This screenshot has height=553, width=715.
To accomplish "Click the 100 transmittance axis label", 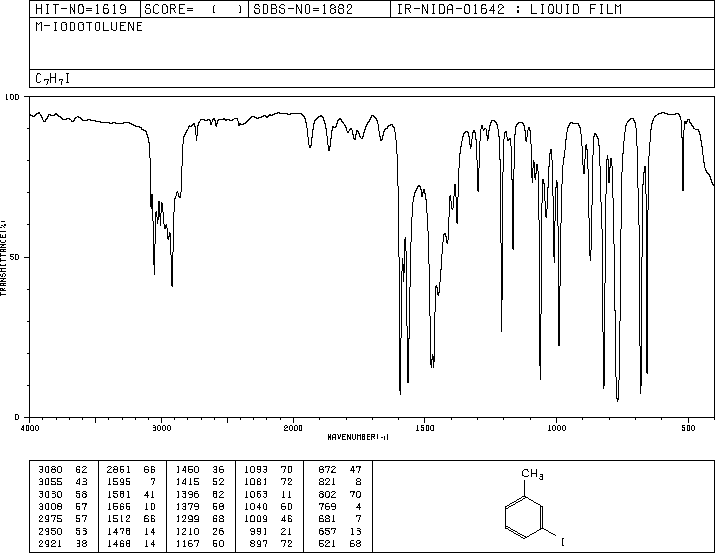I will pyautogui.click(x=12, y=97).
